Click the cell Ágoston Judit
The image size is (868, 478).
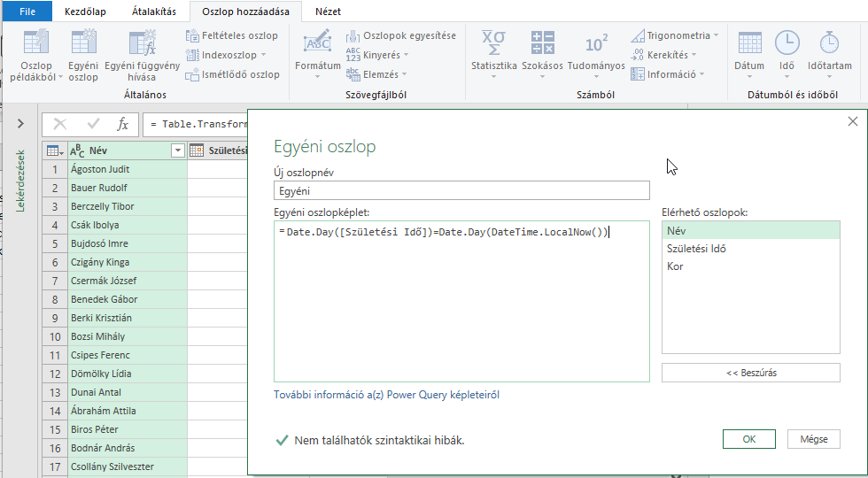pyautogui.click(x=128, y=169)
